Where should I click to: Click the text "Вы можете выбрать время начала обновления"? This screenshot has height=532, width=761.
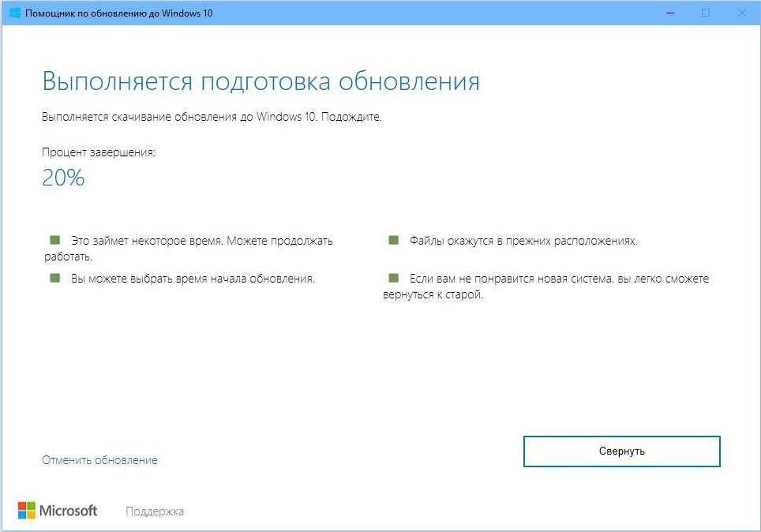(x=193, y=279)
